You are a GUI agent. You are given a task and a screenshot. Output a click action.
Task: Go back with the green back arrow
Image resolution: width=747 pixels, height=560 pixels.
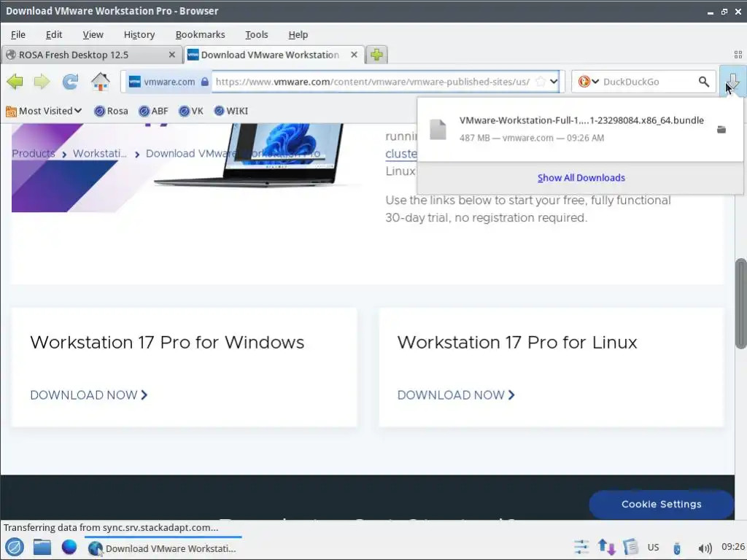coord(15,82)
